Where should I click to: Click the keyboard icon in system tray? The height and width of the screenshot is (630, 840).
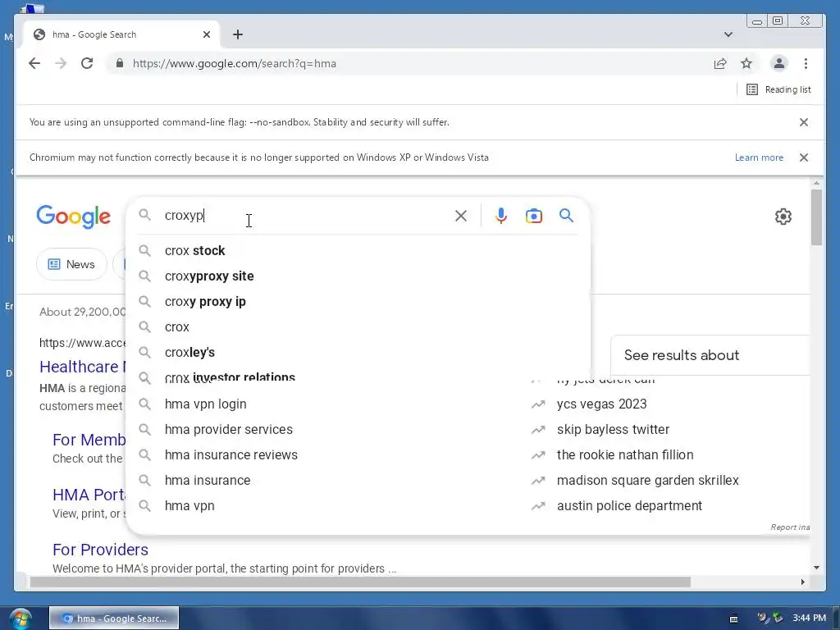click(x=734, y=619)
